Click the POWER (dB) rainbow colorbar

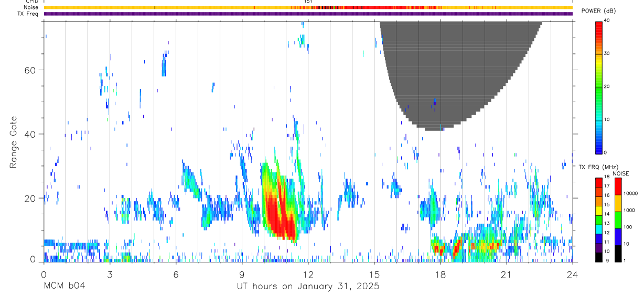(x=598, y=87)
